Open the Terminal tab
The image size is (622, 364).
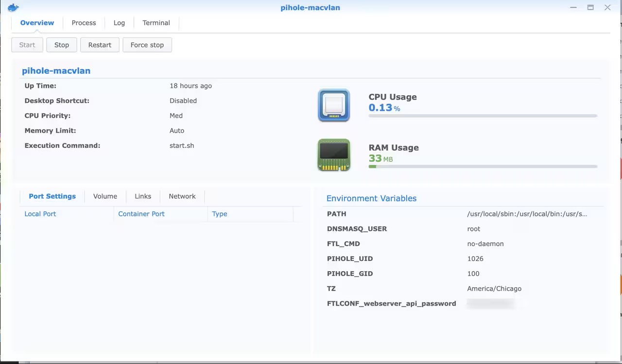click(156, 23)
